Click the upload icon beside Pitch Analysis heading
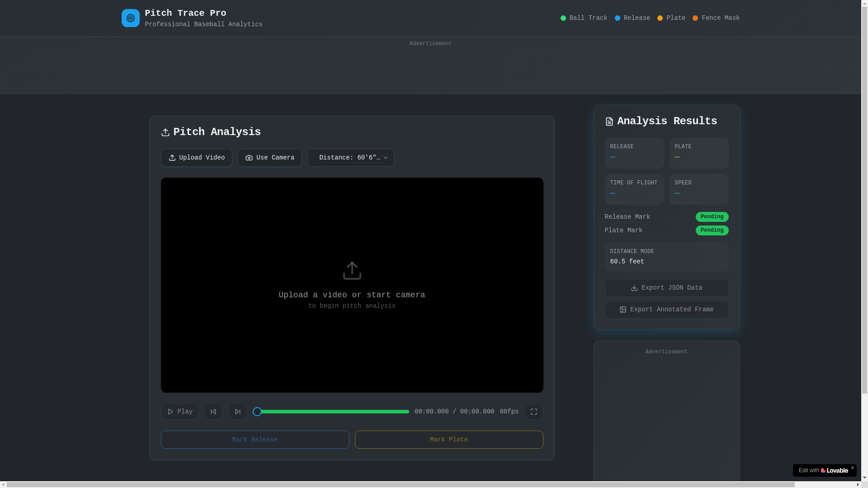This screenshot has height=488, width=868. point(165,132)
